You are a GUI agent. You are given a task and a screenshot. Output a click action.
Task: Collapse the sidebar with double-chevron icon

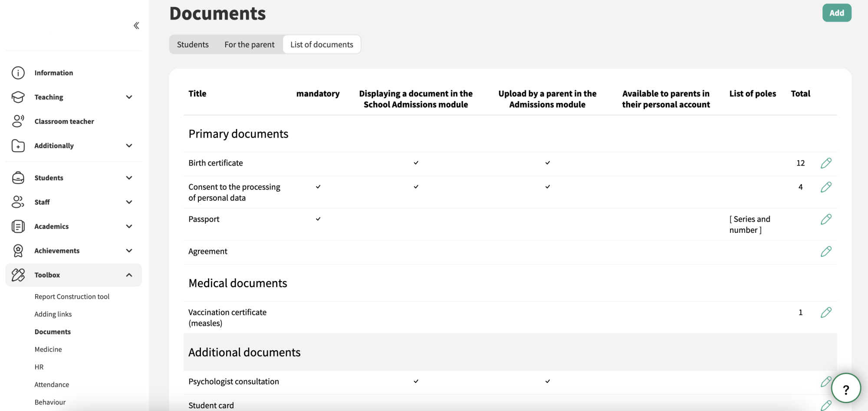click(x=136, y=26)
